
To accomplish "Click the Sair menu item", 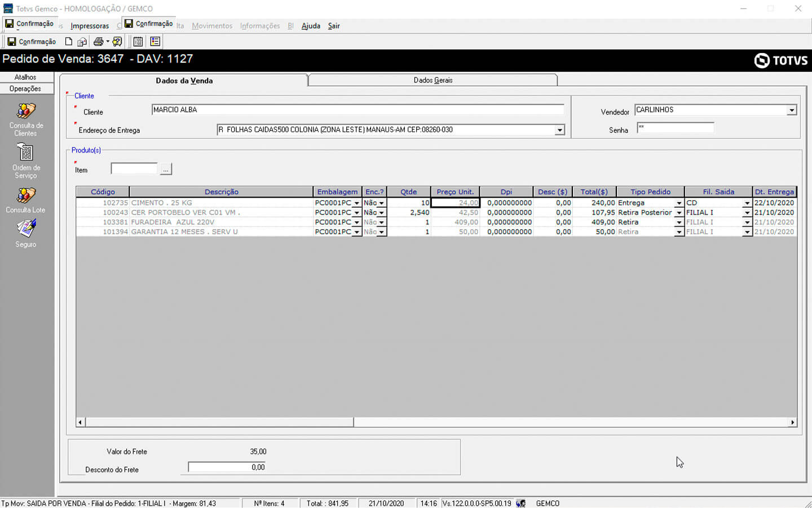I will 334,26.
